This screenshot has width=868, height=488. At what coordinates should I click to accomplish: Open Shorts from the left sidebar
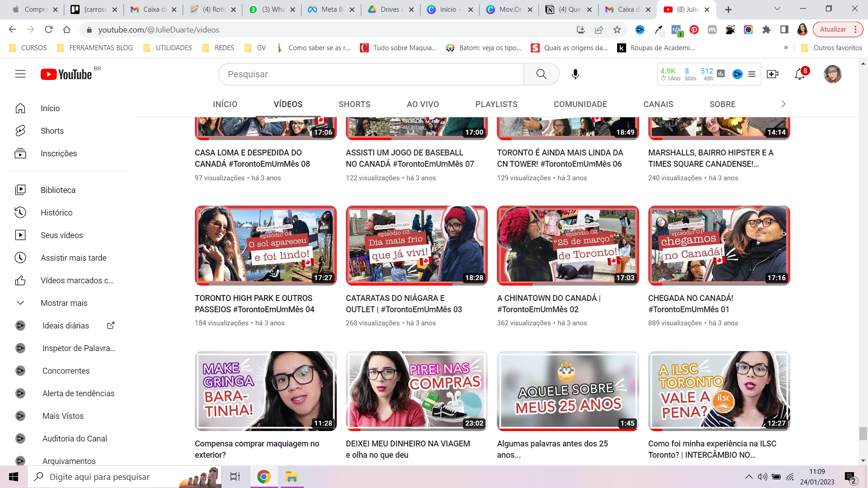click(52, 131)
